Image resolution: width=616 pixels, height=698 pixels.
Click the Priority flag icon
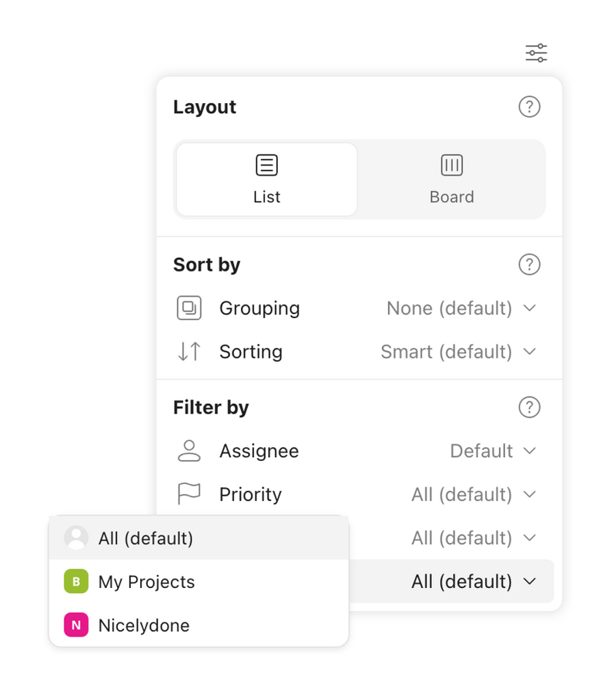coord(189,495)
